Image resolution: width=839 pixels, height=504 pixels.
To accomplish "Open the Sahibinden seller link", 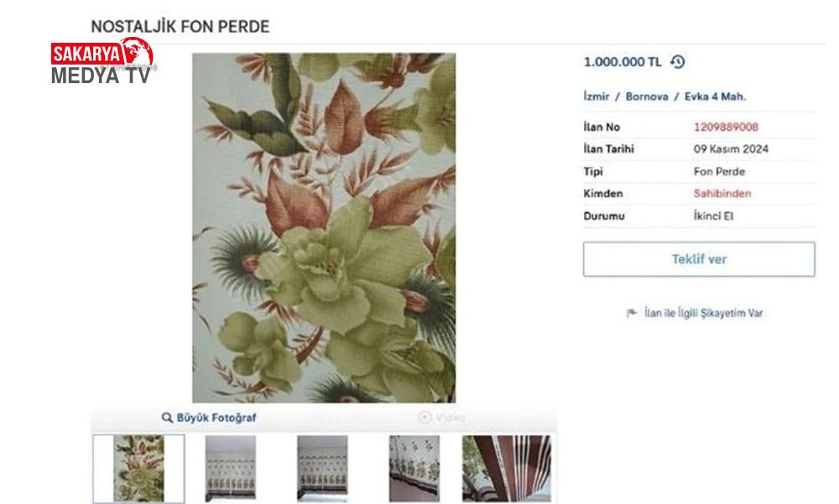I will pos(722,194).
